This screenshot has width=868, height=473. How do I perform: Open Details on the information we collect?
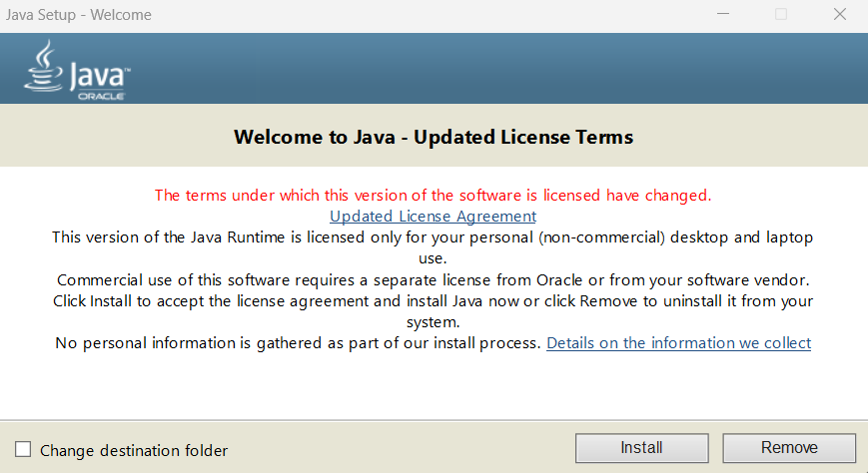(x=678, y=343)
